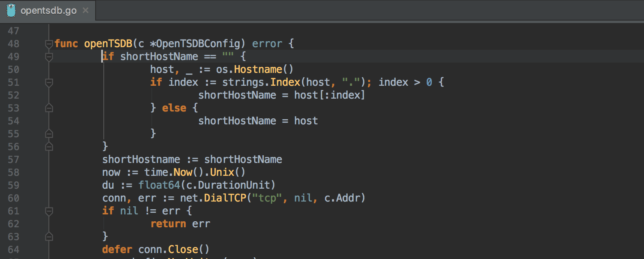Click line number 47 in the gutter
This screenshot has width=644, height=259.
click(14, 31)
